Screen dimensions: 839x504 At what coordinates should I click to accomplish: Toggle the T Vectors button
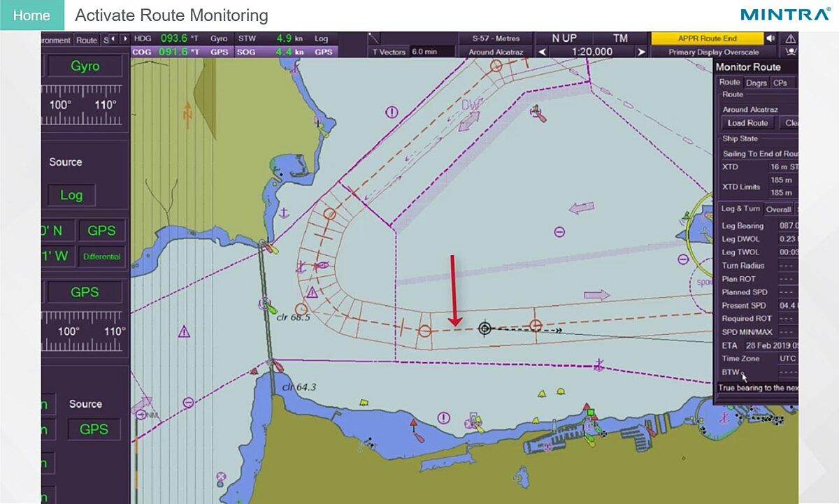pos(389,52)
